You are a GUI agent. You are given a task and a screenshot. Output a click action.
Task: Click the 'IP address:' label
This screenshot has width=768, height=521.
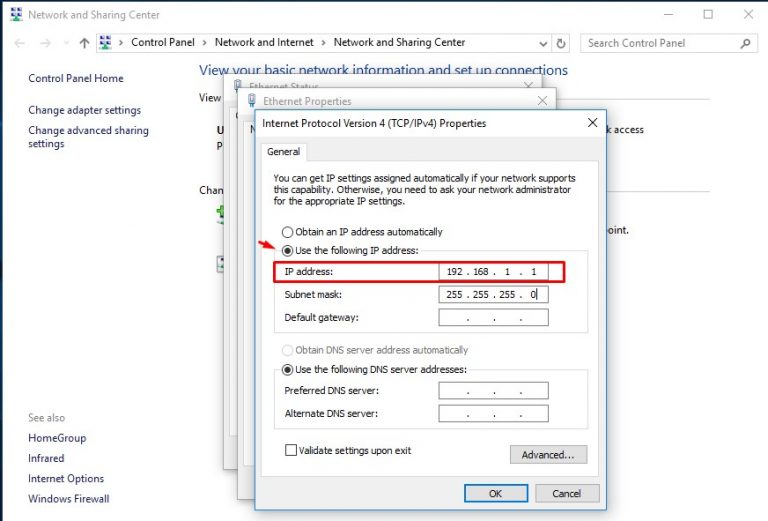pos(309,272)
